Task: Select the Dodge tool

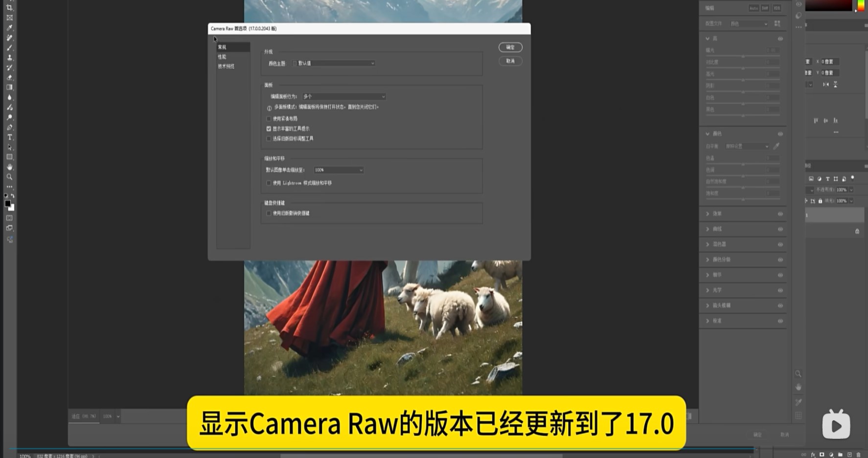Action: [9, 117]
